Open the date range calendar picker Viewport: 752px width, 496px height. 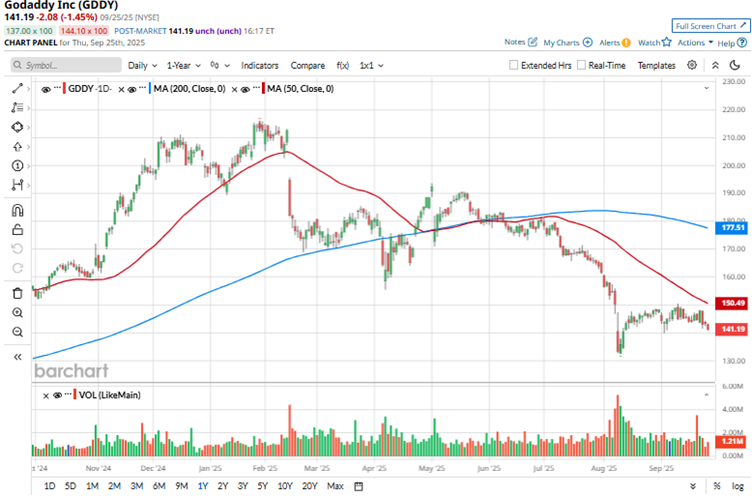pyautogui.click(x=358, y=486)
